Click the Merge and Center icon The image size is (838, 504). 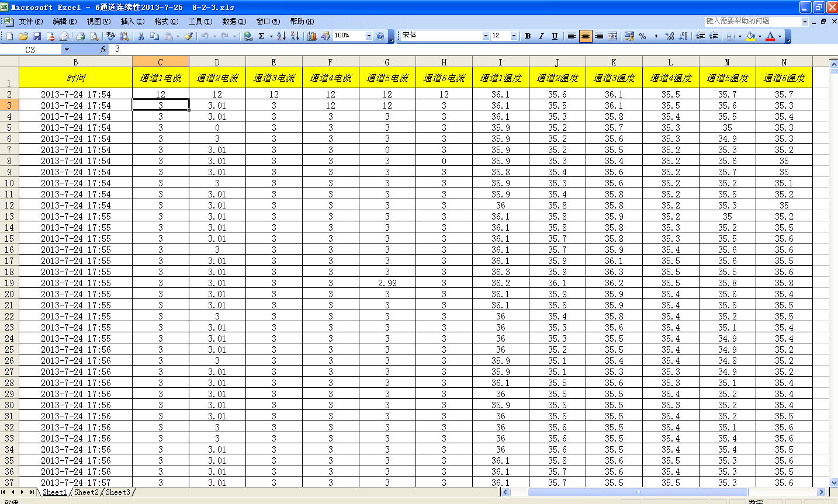tap(612, 36)
